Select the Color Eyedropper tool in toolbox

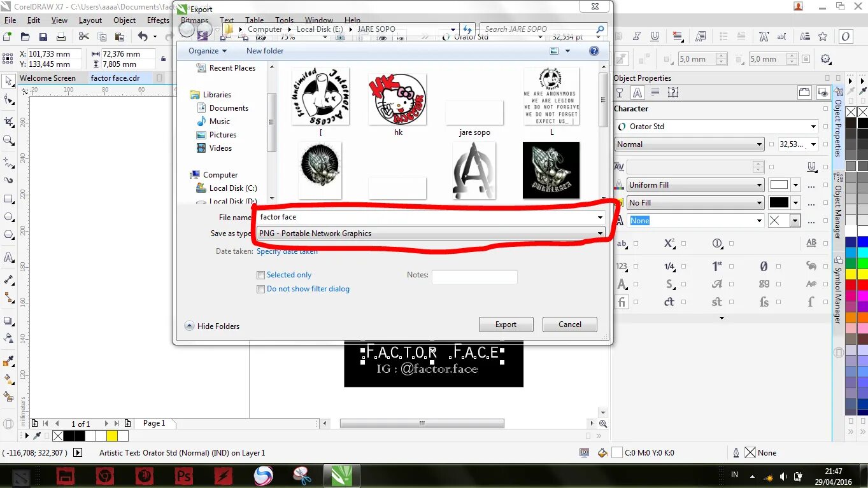[x=8, y=361]
